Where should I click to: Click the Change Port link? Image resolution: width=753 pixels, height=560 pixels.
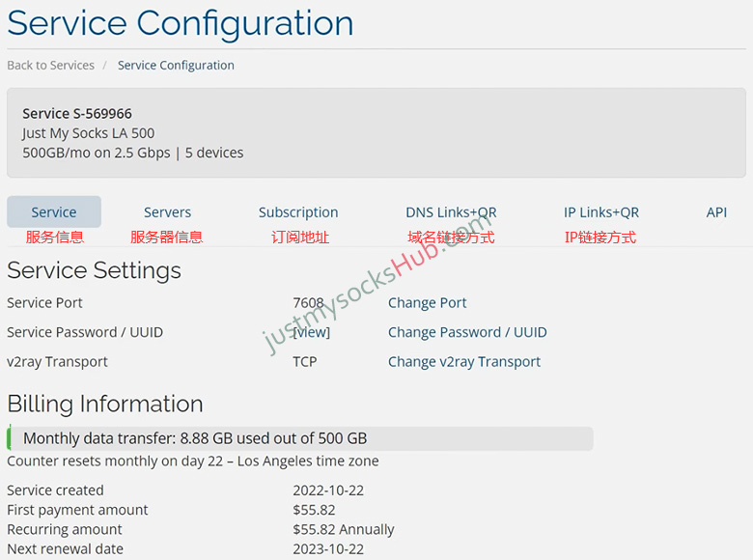pyautogui.click(x=428, y=303)
